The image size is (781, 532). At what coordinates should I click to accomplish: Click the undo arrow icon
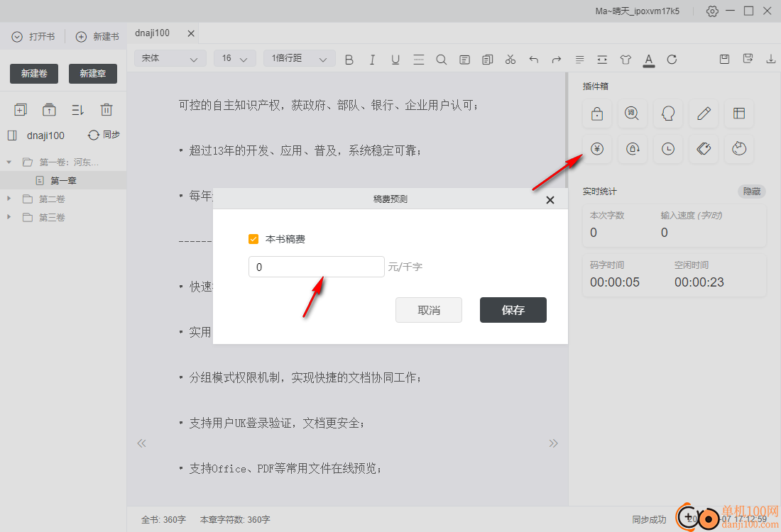point(534,60)
